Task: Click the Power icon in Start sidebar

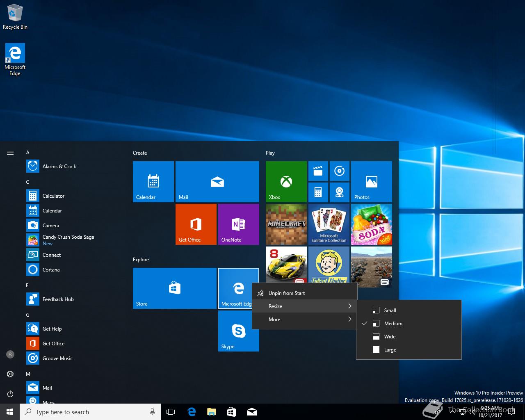Action: click(x=10, y=394)
